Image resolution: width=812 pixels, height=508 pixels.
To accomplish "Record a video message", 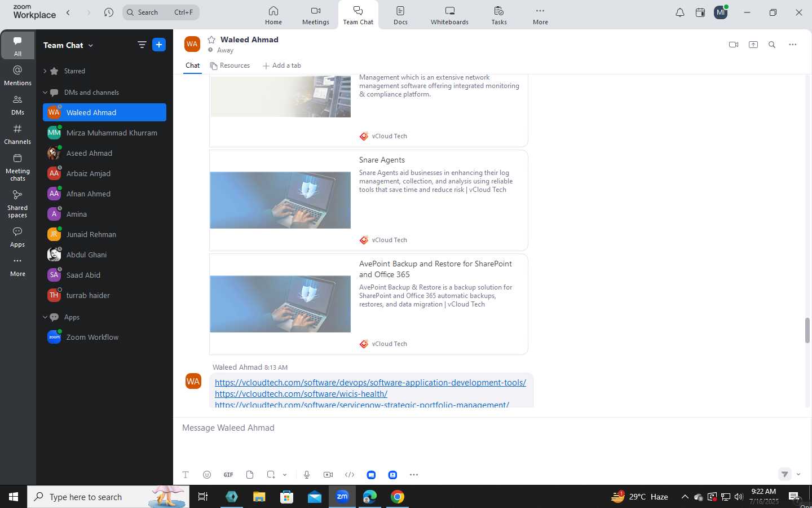I will point(328,475).
